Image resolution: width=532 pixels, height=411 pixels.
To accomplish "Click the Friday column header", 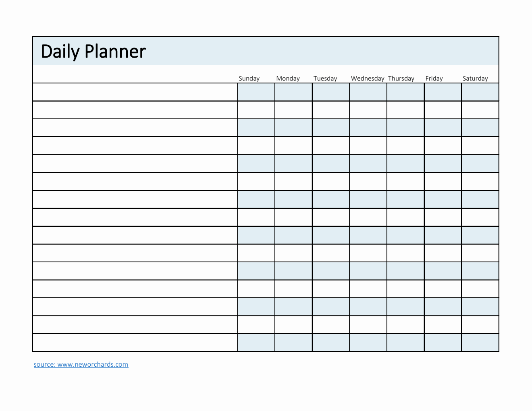I will tap(434, 78).
